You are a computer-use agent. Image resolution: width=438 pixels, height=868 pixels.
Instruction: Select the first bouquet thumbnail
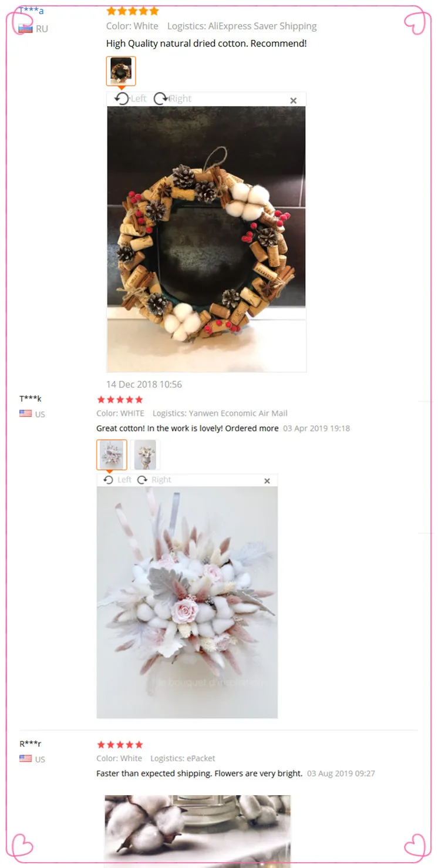[112, 455]
